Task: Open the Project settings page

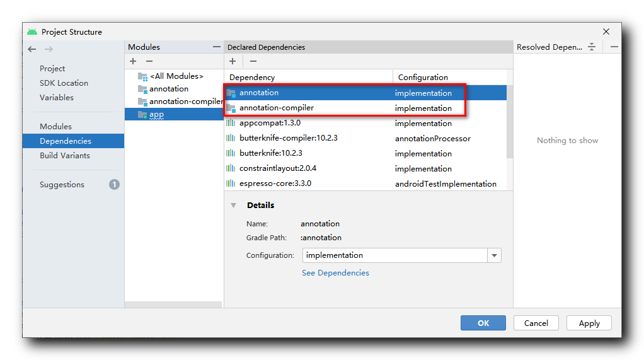Action: pyautogui.click(x=52, y=69)
